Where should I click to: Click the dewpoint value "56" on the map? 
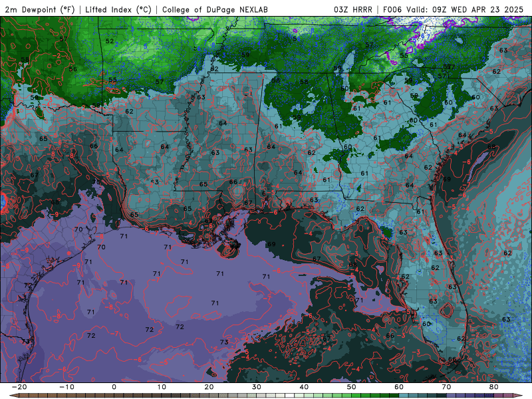click(73, 69)
